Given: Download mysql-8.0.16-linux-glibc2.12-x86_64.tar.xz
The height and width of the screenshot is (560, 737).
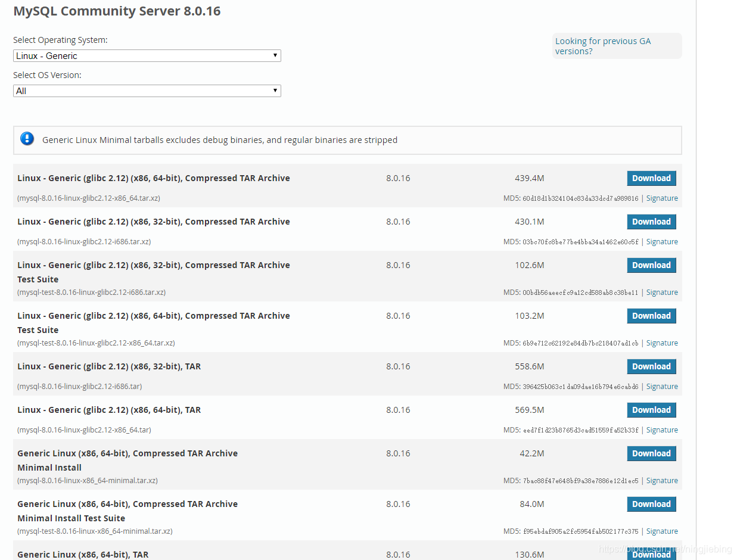Looking at the screenshot, I should pyautogui.click(x=651, y=178).
